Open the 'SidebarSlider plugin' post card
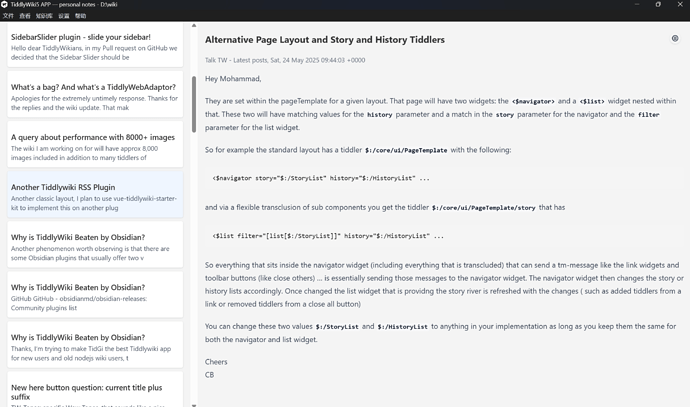Image resolution: width=690 pixels, height=407 pixels. pos(95,45)
